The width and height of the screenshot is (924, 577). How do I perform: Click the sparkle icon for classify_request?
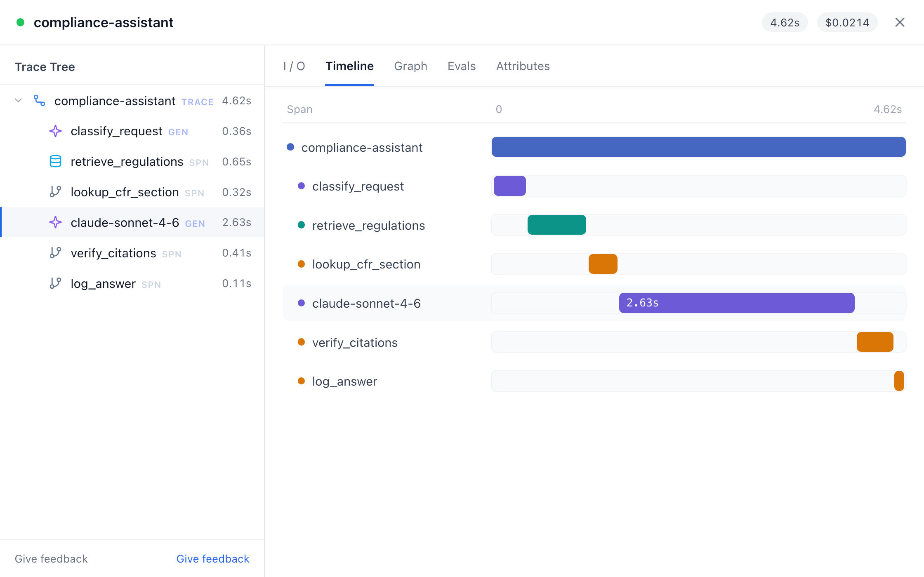click(55, 131)
